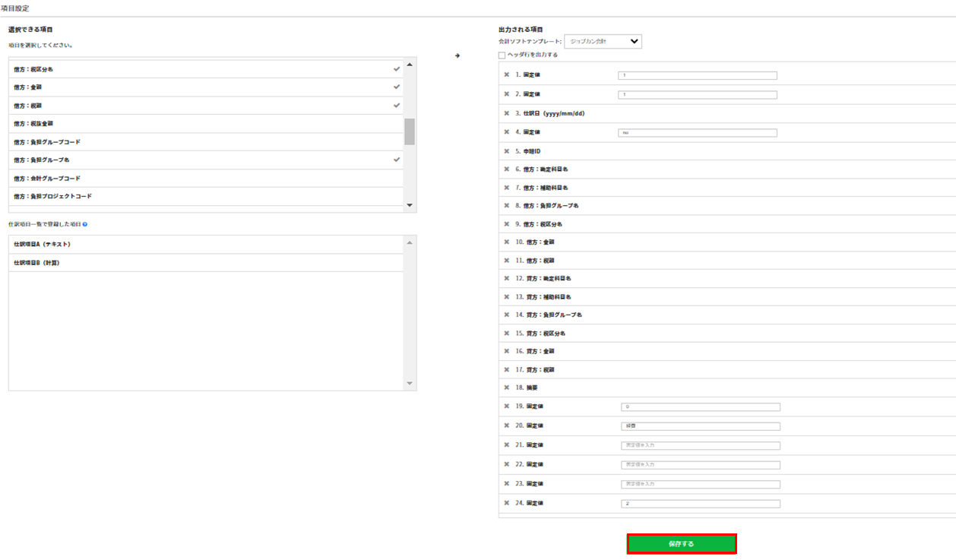Delete row 24 固定値 with the X icon
Screen dimensions: 956x560
506,503
